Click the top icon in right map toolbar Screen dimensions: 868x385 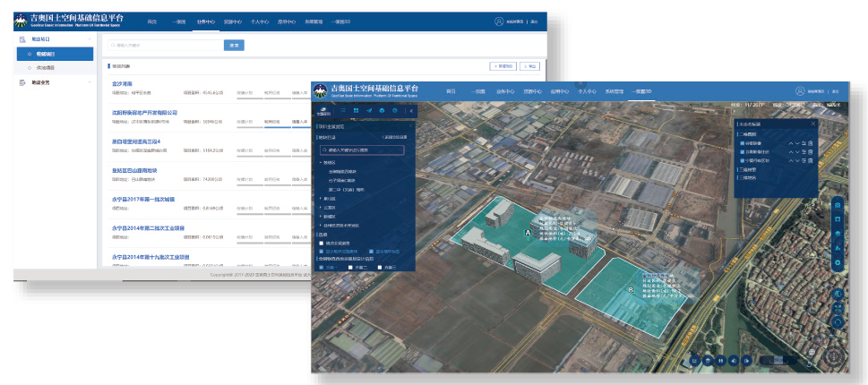pyautogui.click(x=837, y=206)
